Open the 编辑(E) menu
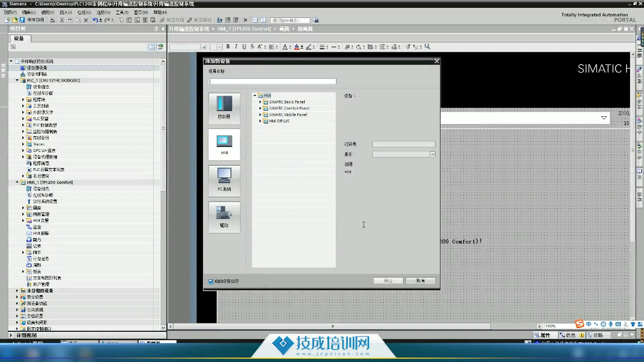Viewport: 644px width, 362px height. point(29,12)
